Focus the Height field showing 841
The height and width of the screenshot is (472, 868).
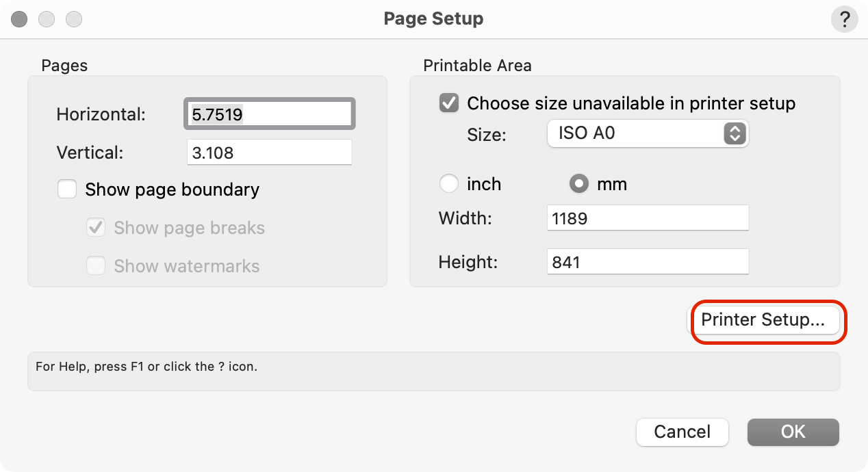click(648, 261)
